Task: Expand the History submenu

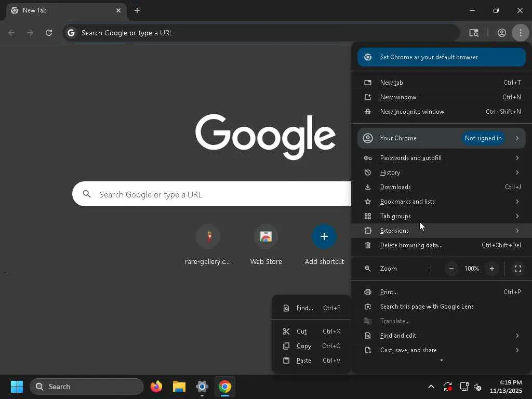Action: pos(442,172)
